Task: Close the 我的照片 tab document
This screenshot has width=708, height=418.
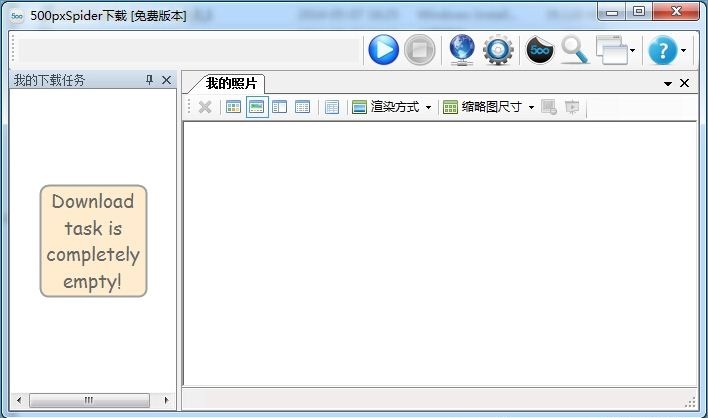Action: [684, 83]
